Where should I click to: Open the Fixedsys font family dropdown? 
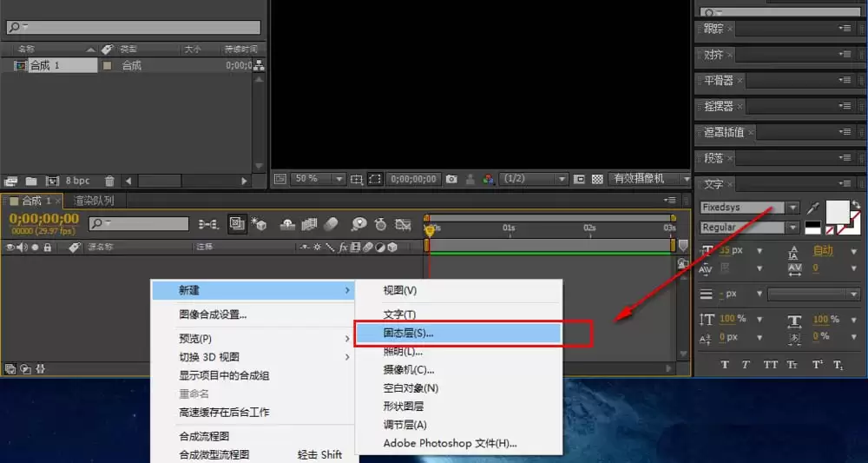pos(793,208)
